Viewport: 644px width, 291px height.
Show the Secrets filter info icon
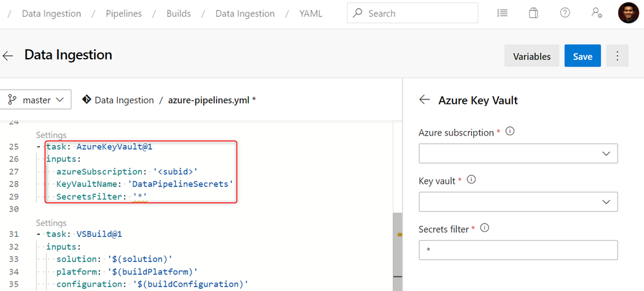[x=484, y=228]
